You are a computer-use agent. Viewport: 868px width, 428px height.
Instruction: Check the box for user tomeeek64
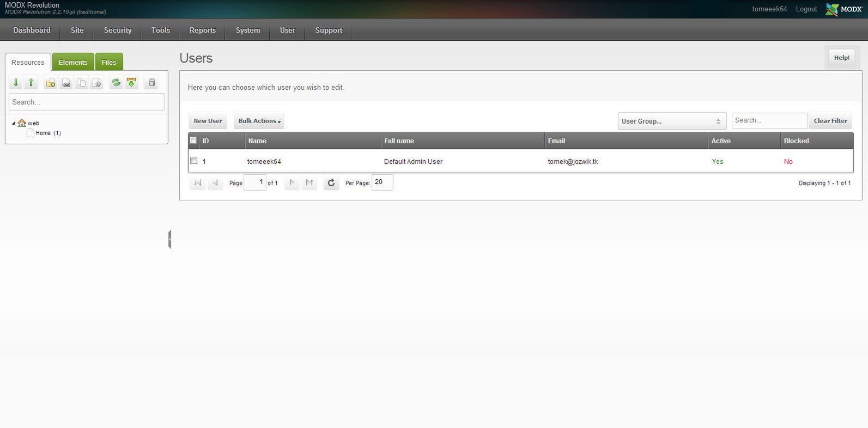pyautogui.click(x=193, y=161)
